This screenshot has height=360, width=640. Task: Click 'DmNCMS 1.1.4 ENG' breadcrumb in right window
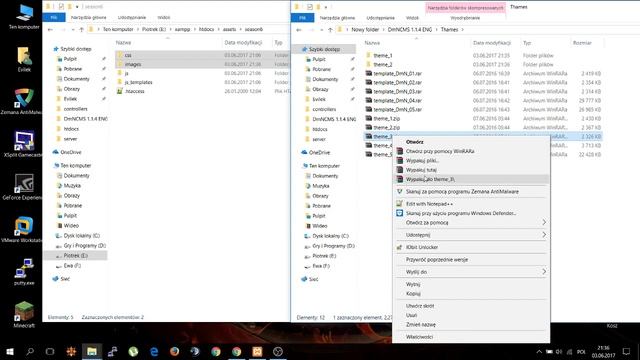410,30
